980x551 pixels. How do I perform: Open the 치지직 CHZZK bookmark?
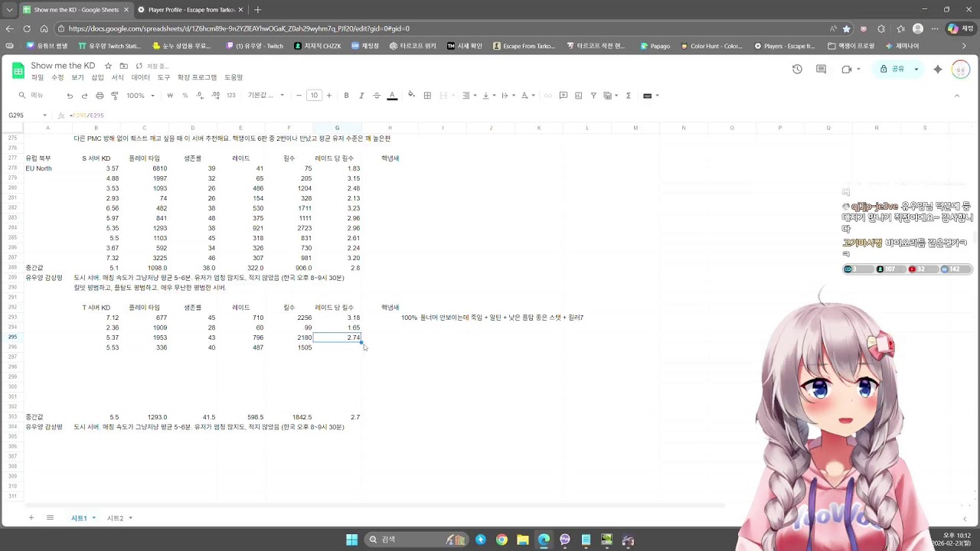click(x=318, y=46)
